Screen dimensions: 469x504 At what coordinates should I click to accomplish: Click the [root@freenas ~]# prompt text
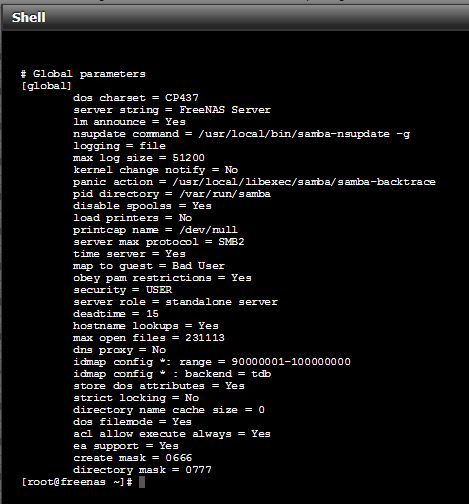[77, 482]
